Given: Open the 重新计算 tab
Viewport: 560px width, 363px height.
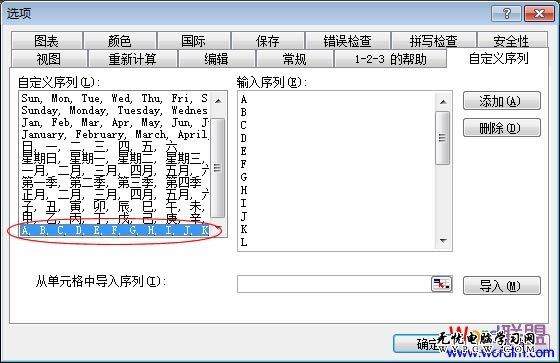Looking at the screenshot, I should pos(132,59).
